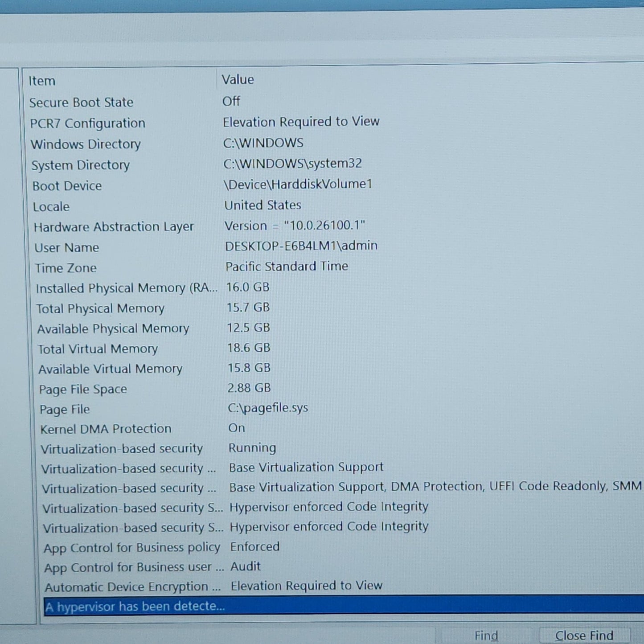This screenshot has height=644, width=644.
Task: Click the Automatic Device Encryption row
Action: [x=133, y=587]
